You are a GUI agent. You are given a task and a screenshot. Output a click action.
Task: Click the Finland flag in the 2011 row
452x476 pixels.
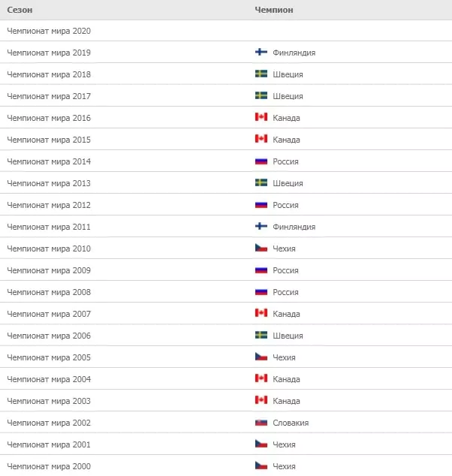tap(261, 226)
